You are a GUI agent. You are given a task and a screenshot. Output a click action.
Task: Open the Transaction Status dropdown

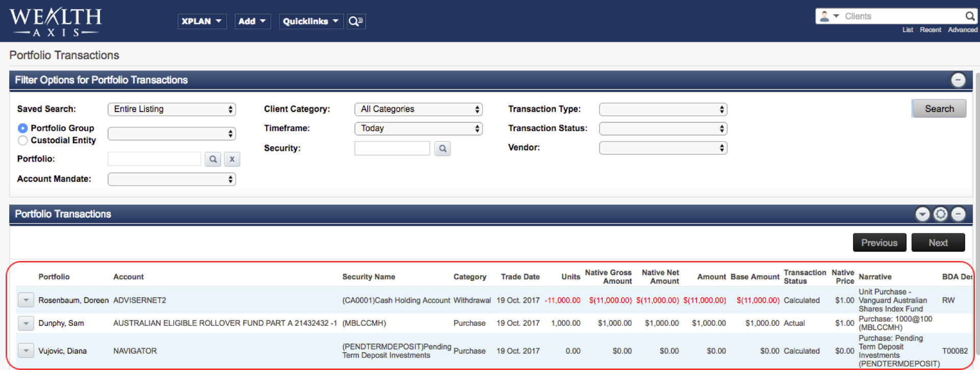(x=663, y=128)
